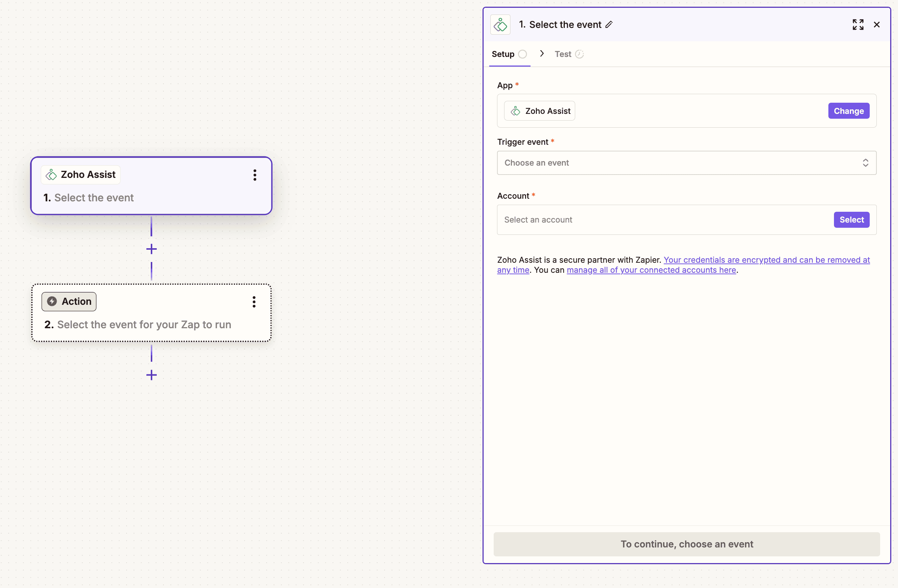The width and height of the screenshot is (898, 588).
Task: Click the Change app button
Action: [848, 111]
